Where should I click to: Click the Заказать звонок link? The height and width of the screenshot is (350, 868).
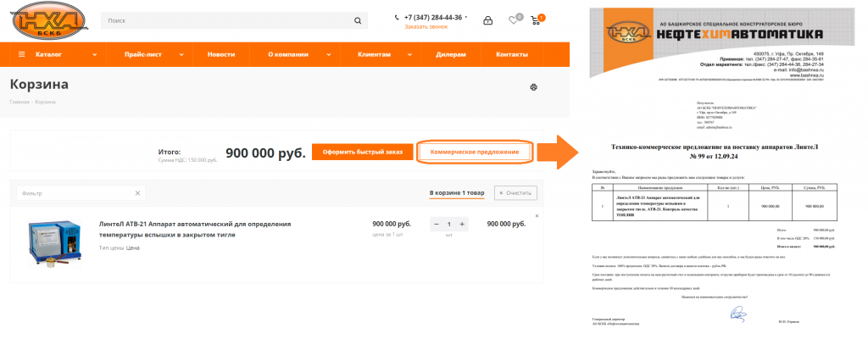coord(426,26)
